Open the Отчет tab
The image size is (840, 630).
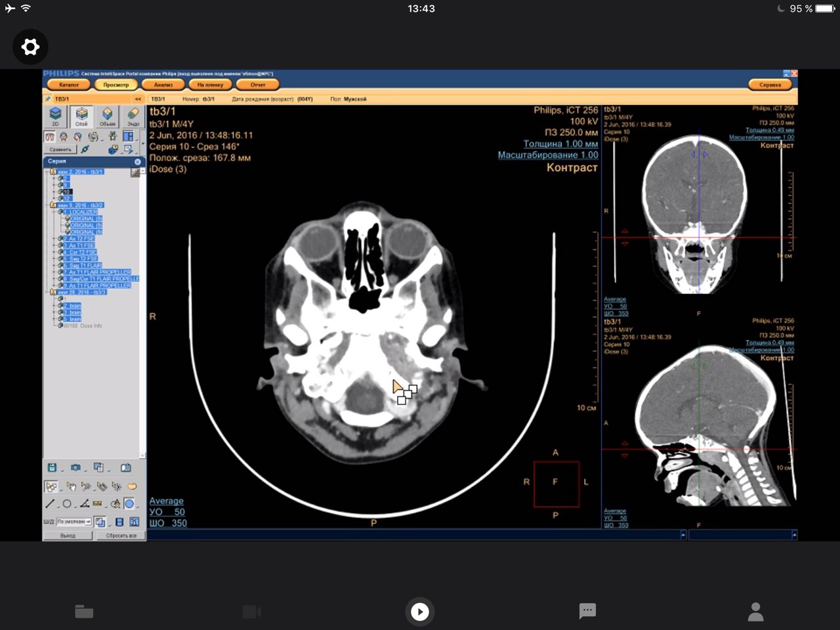pos(258,85)
